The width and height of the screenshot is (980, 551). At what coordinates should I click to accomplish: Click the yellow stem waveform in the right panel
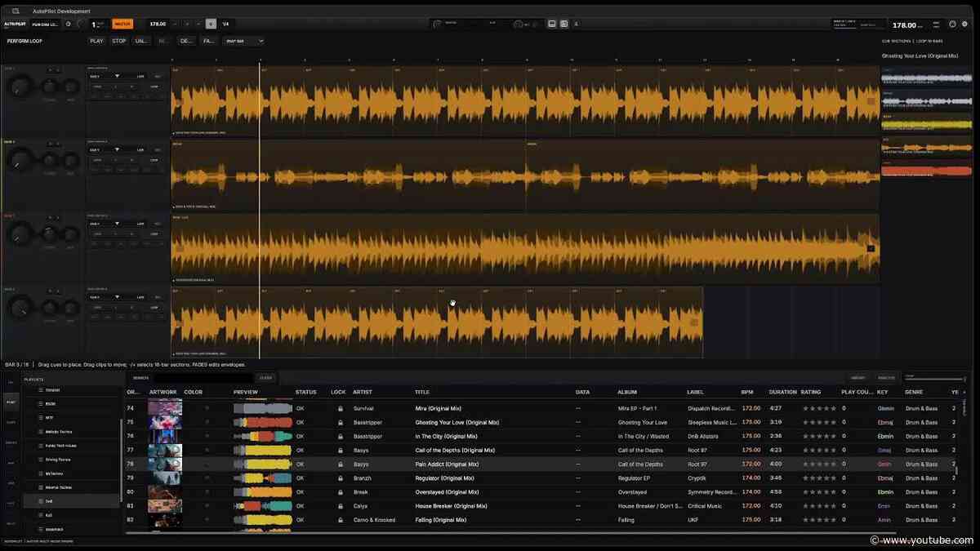tap(926, 125)
